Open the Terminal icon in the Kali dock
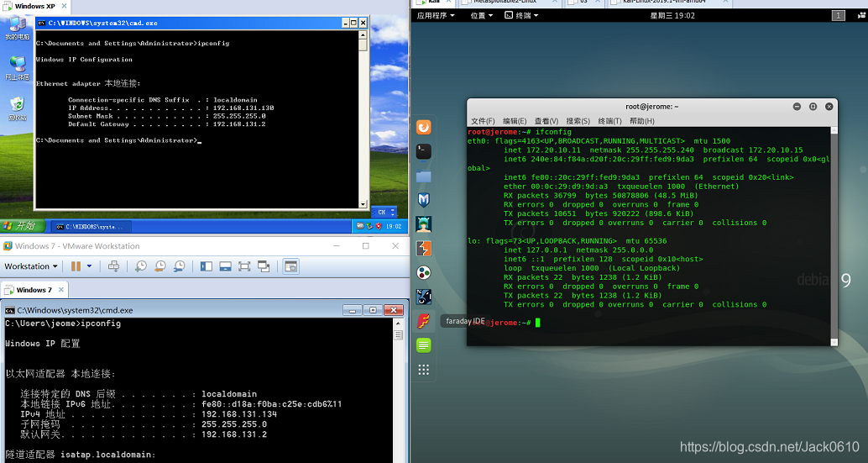This screenshot has width=868, height=463. [x=423, y=151]
